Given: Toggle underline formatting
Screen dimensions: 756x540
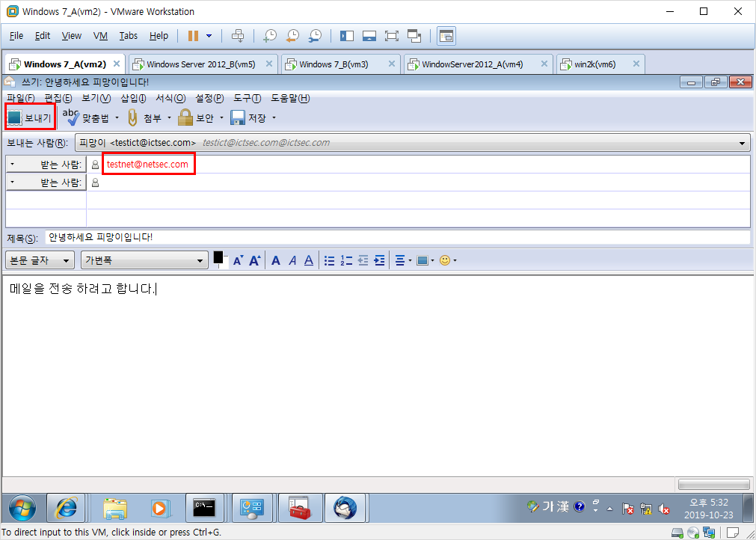Looking at the screenshot, I should point(309,260).
